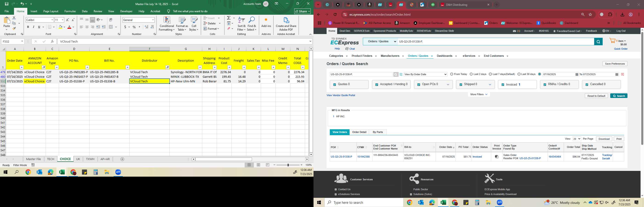Switch to the TECH worksheet tab
The height and width of the screenshot is (207, 644).
click(50, 159)
